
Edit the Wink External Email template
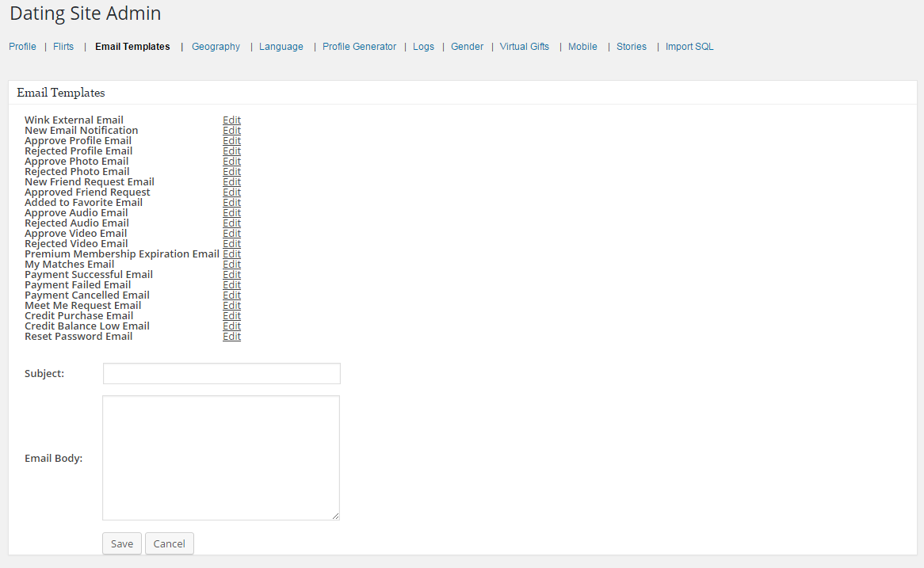click(x=231, y=120)
